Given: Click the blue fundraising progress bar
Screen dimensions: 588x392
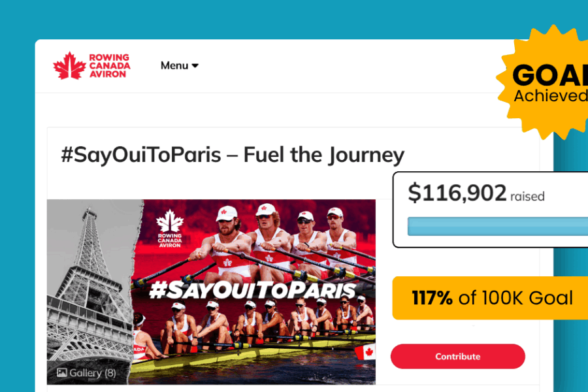Looking at the screenshot, I should pos(497,227).
